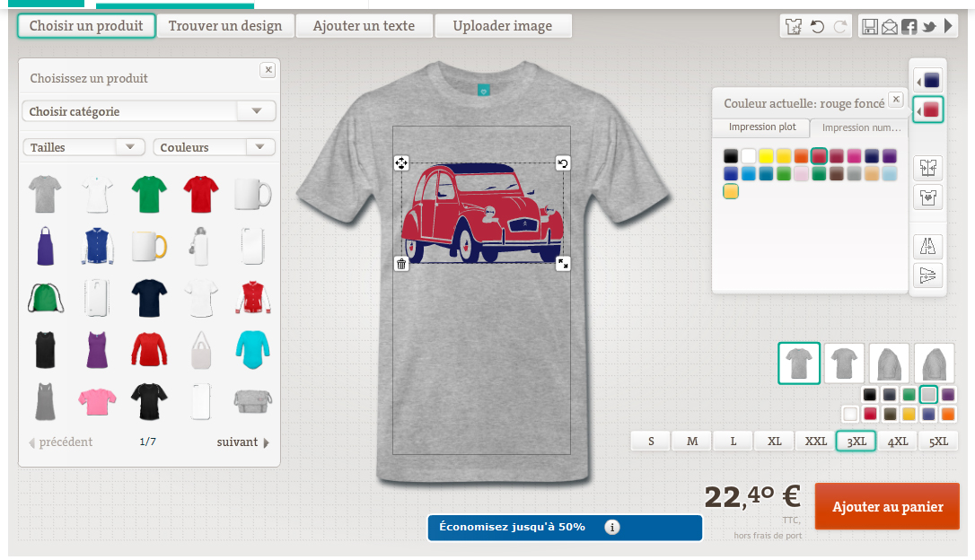
Task: Select size M
Action: pos(691,442)
